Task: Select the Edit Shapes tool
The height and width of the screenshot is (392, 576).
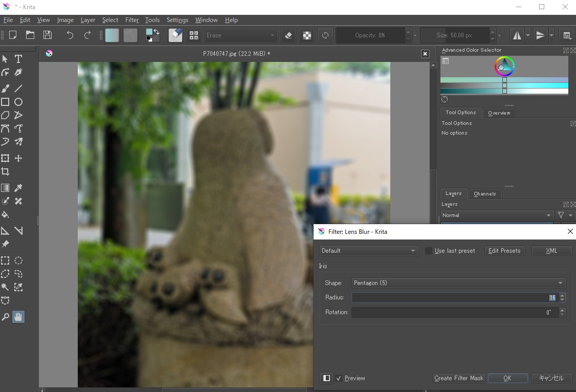Action: pyautogui.click(x=5, y=72)
